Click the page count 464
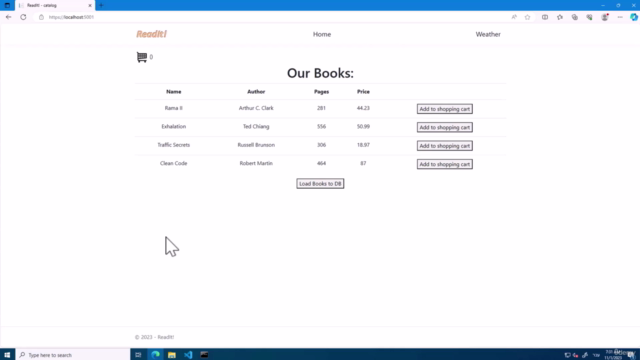Screen dimensions: 640x360 pyautogui.click(x=321, y=163)
